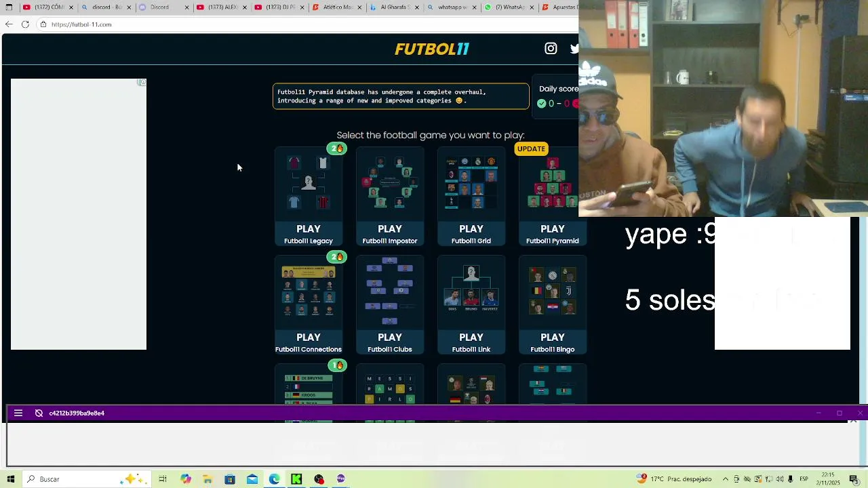Play Futbol11 Link game
This screenshot has width=868, height=488.
pyautogui.click(x=471, y=305)
